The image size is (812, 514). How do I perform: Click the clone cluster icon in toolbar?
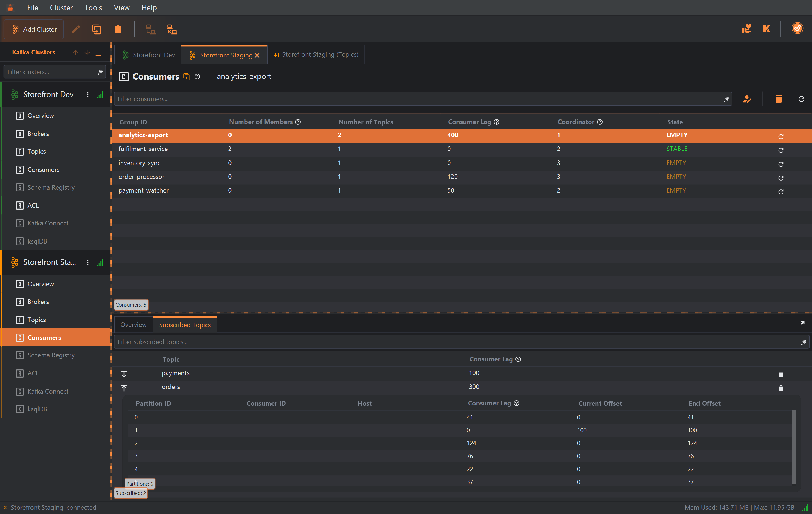tap(97, 29)
